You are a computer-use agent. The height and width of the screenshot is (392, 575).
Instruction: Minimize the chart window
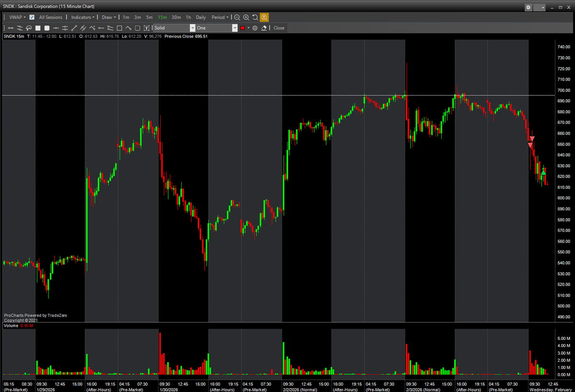pos(552,8)
